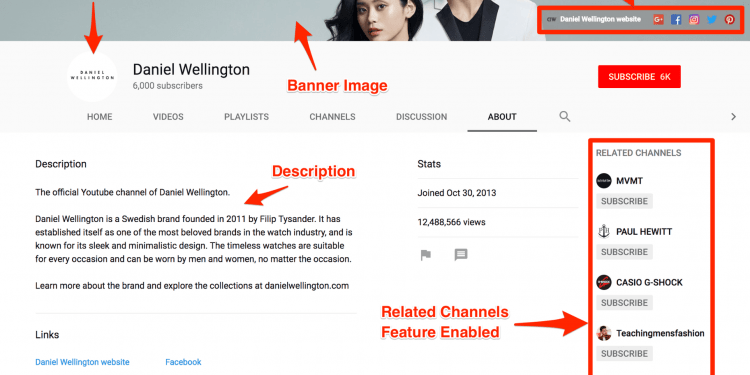Image resolution: width=750 pixels, height=375 pixels.
Task: Click Daniel Wellington website link in banner
Action: coord(600,20)
